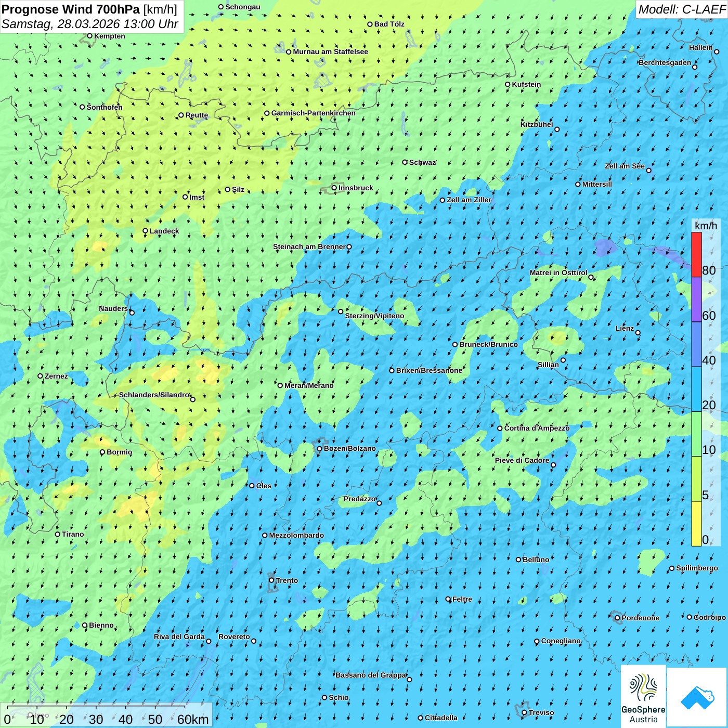Click the Cles location marker
This screenshot has height=728, width=728.
click(252, 486)
